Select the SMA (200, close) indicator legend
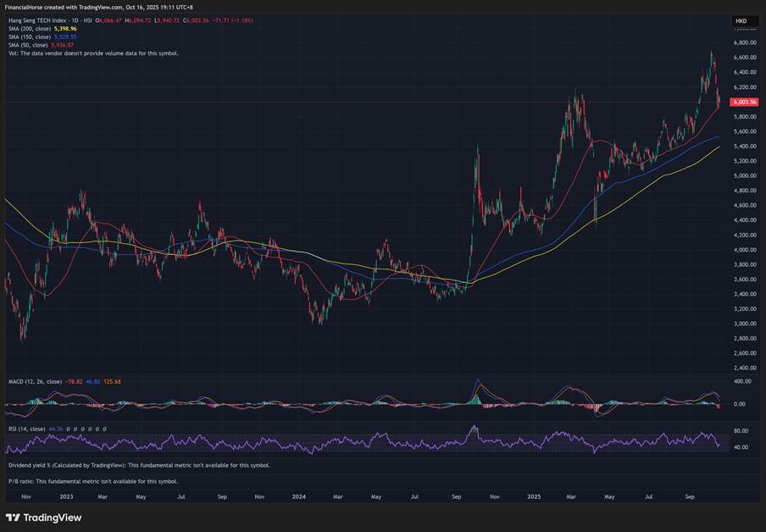The width and height of the screenshot is (766, 532). click(x=29, y=29)
